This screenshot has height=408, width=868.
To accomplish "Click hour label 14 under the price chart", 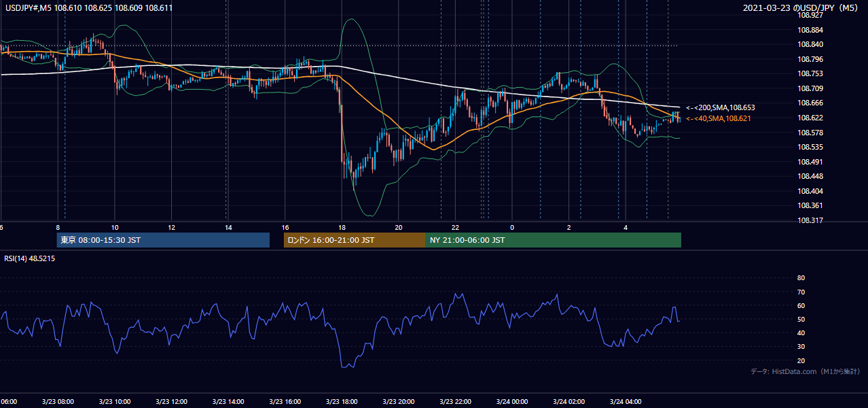I will (x=229, y=227).
